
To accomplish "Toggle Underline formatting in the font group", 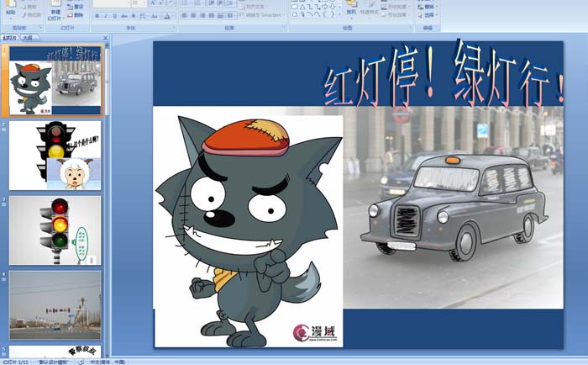I will [115, 16].
